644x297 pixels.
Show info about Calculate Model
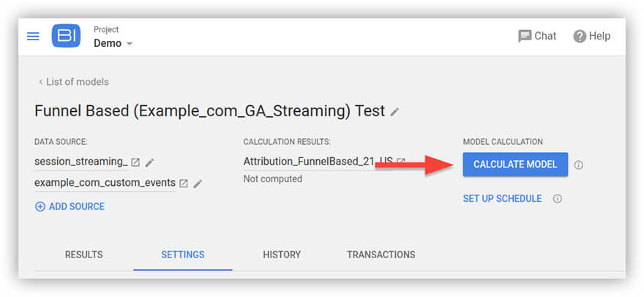(x=578, y=165)
